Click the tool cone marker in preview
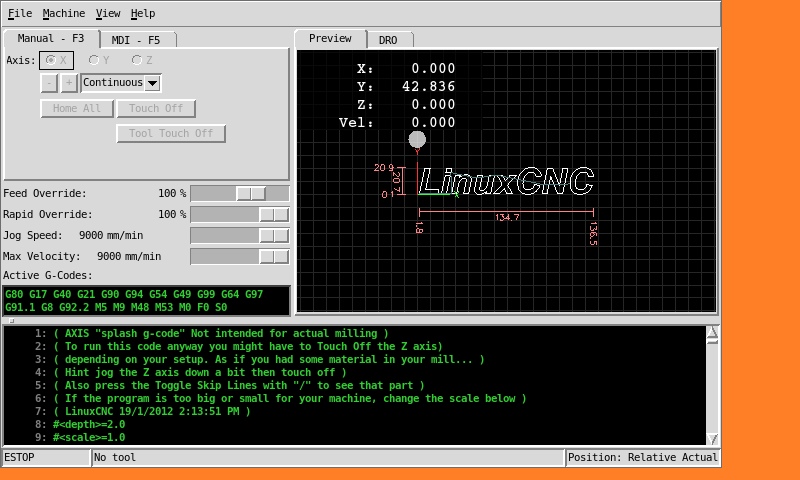 click(417, 141)
